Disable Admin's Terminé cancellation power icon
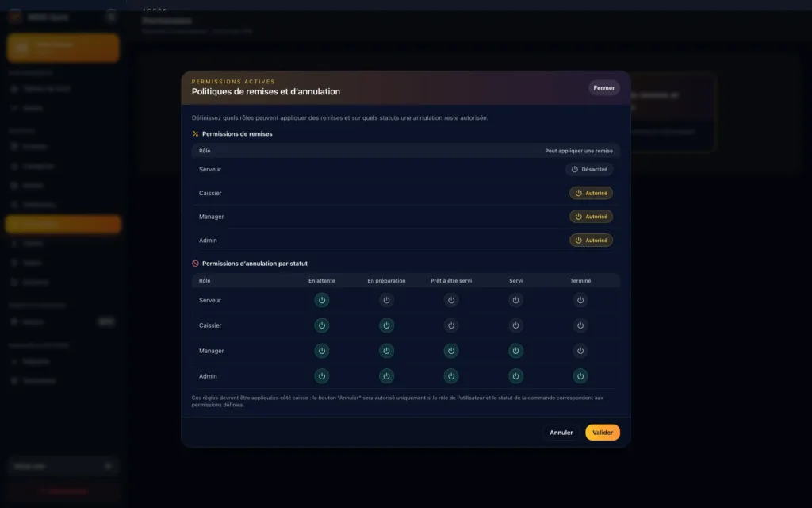This screenshot has height=508, width=812. coord(580,376)
